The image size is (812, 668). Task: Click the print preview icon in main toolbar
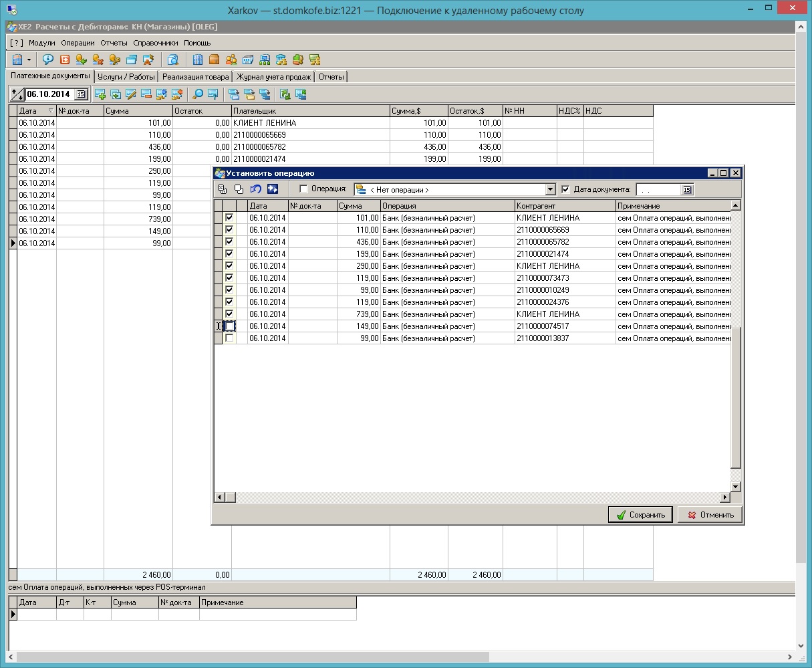click(173, 60)
